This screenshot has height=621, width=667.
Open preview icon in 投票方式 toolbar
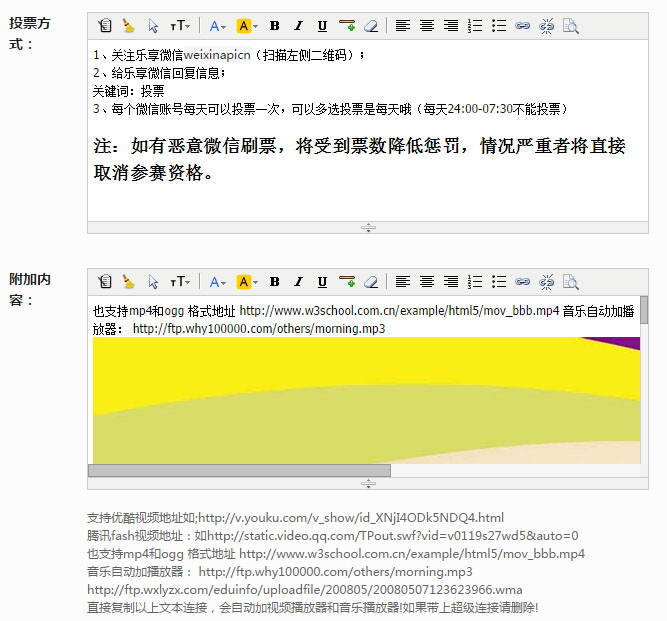point(570,26)
